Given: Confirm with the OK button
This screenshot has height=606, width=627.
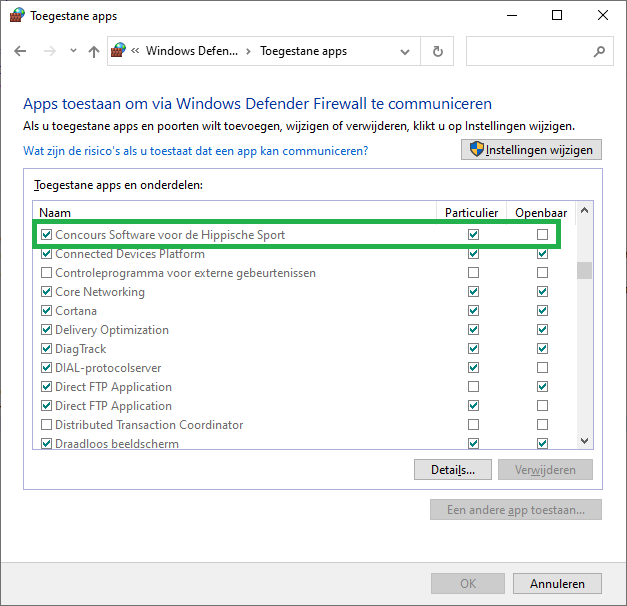Looking at the screenshot, I should tap(468, 584).
